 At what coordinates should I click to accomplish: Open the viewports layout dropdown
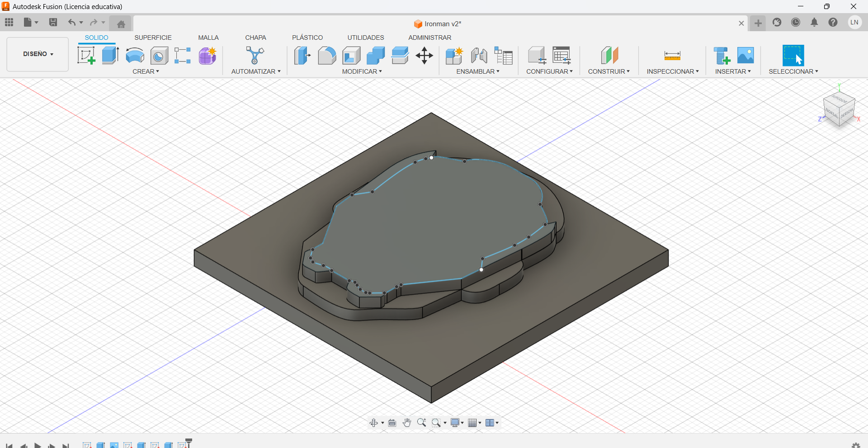pos(492,423)
